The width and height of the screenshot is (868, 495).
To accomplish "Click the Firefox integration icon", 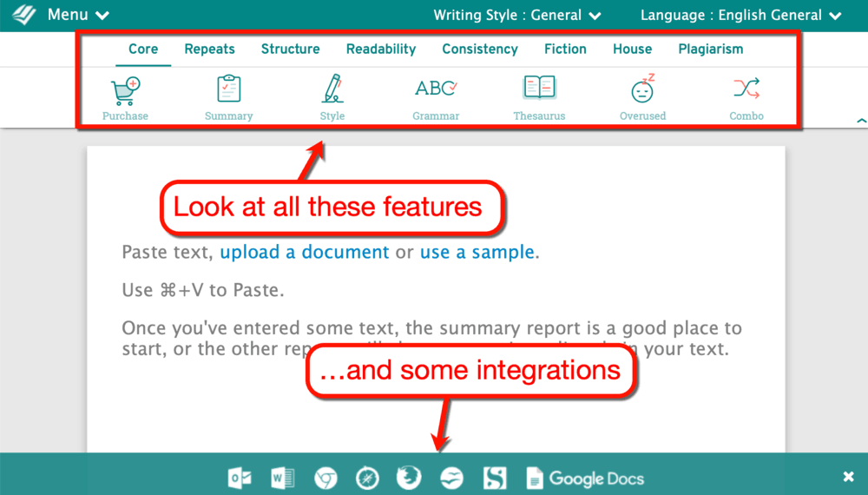I will (x=409, y=478).
